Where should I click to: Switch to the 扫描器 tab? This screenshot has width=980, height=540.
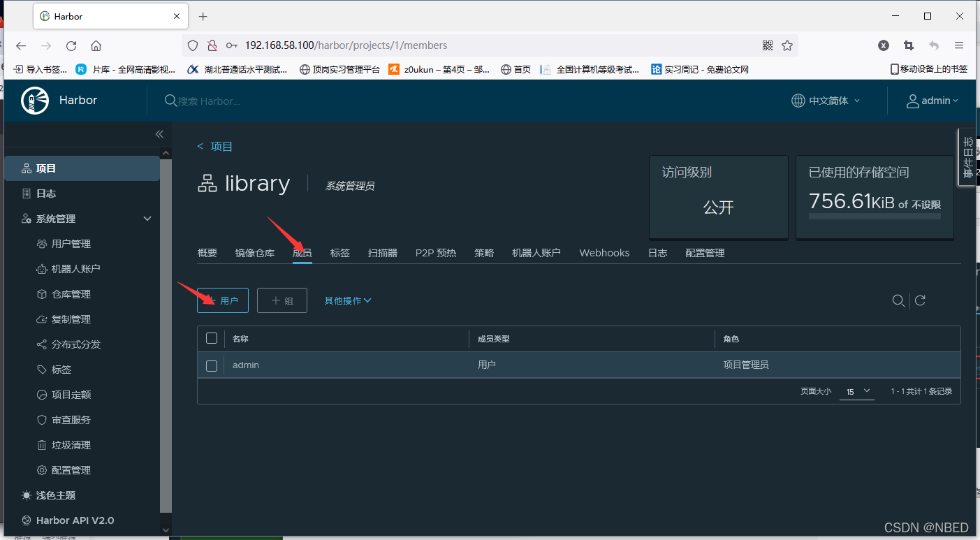tap(383, 253)
